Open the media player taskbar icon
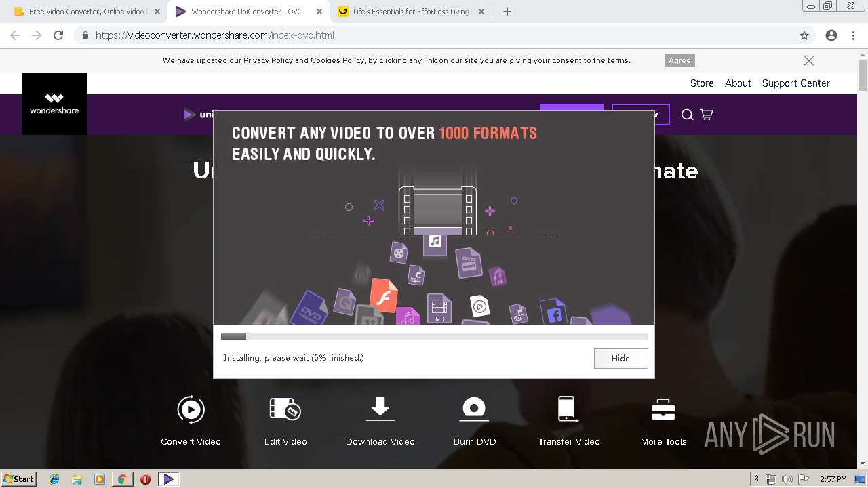Screen dimensions: 868x488 pos(100,479)
